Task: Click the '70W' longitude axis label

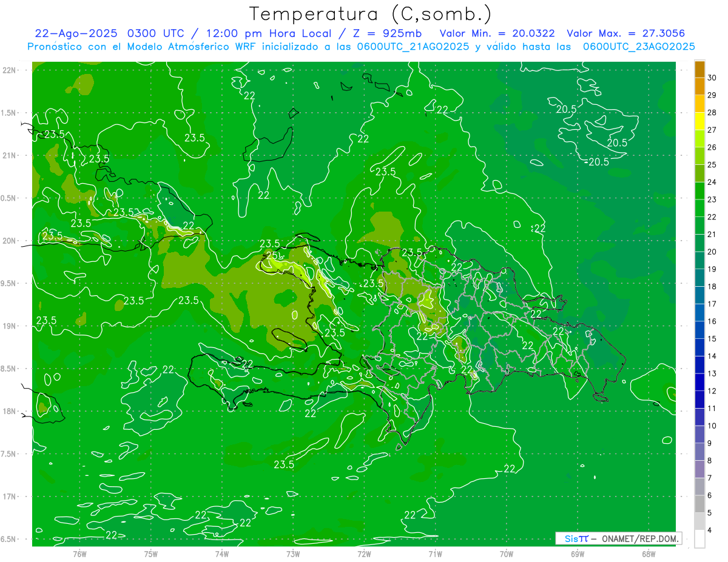Action: pos(507,554)
